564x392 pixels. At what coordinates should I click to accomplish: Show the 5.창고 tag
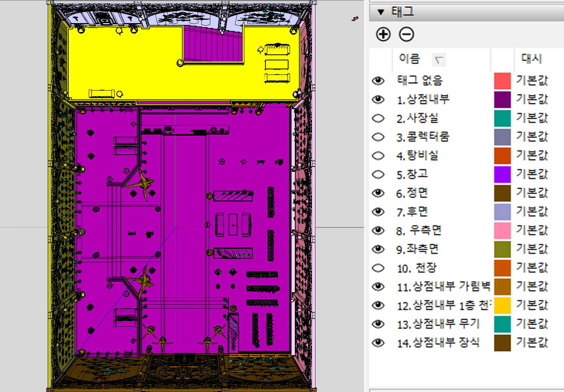[378, 174]
